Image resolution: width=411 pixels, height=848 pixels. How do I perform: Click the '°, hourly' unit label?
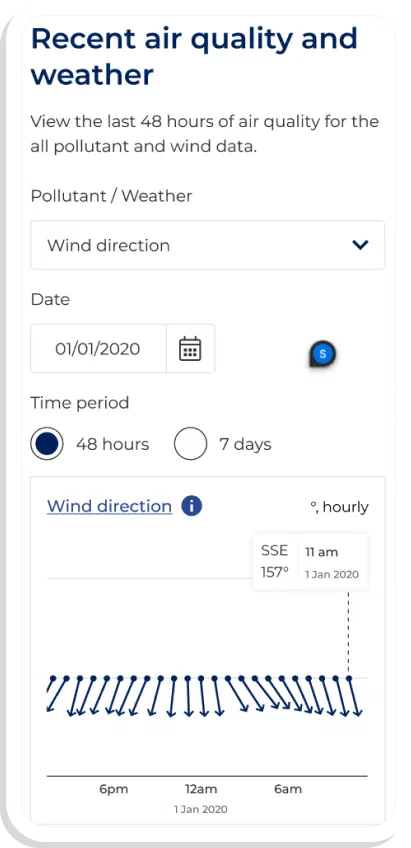click(339, 507)
